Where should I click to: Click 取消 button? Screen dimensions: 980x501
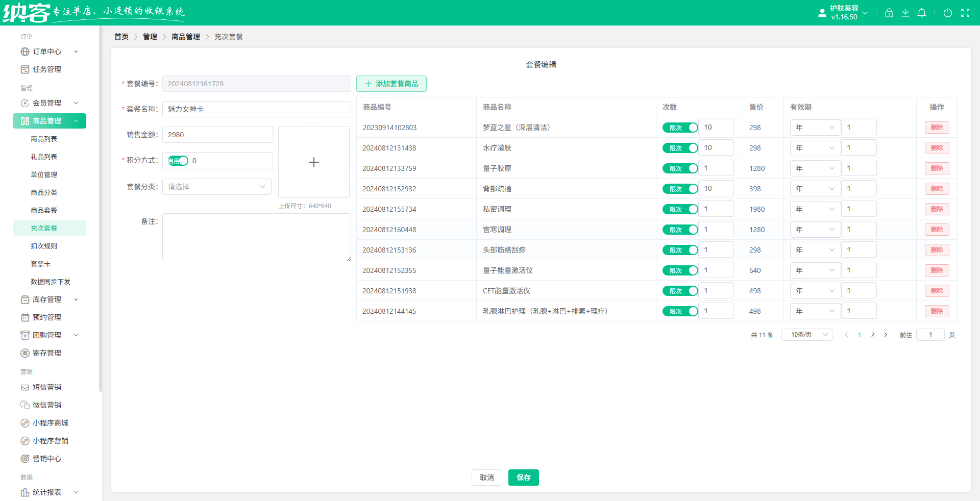click(487, 478)
